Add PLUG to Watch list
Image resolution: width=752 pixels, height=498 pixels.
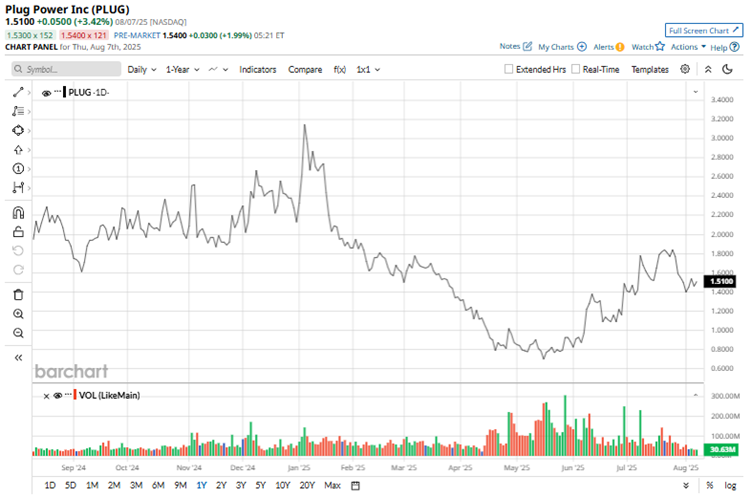(648, 47)
